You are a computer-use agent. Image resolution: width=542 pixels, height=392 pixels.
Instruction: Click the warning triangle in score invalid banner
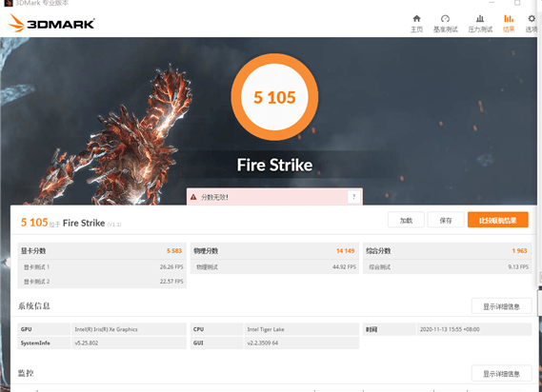tap(193, 197)
